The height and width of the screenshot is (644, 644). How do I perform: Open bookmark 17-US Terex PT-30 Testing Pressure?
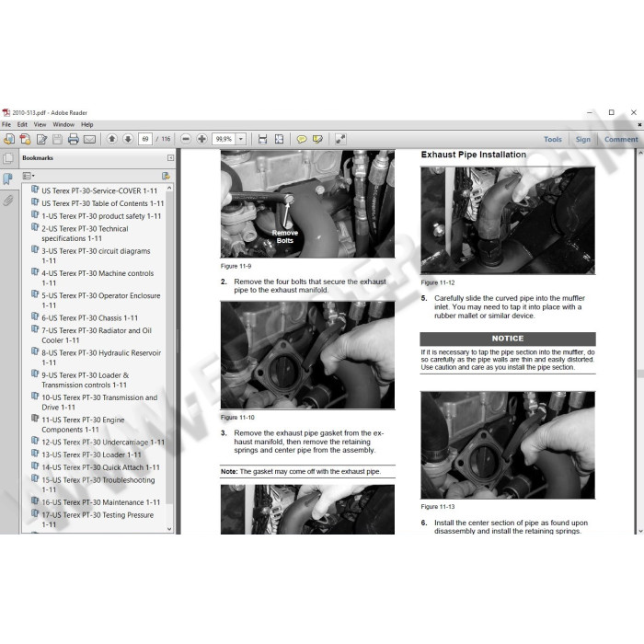[98, 520]
